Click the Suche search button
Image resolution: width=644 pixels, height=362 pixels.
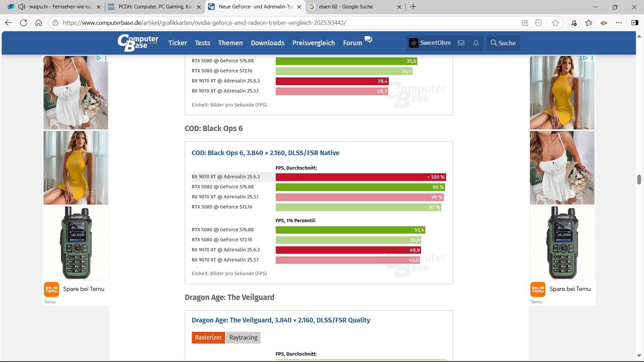tap(503, 43)
